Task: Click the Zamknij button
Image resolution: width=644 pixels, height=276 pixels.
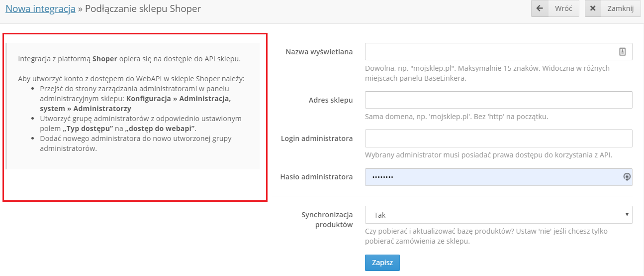Action: click(613, 8)
